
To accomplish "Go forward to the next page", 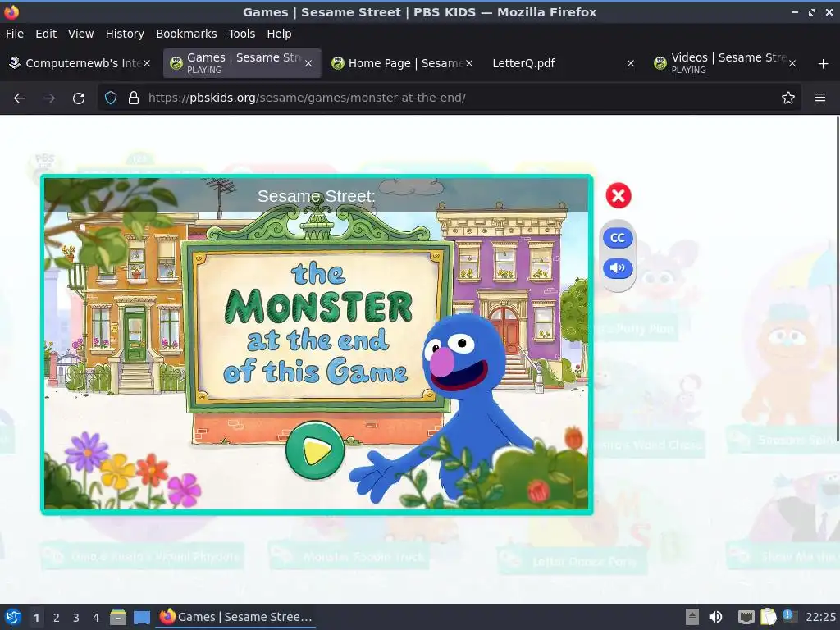I will (49, 98).
